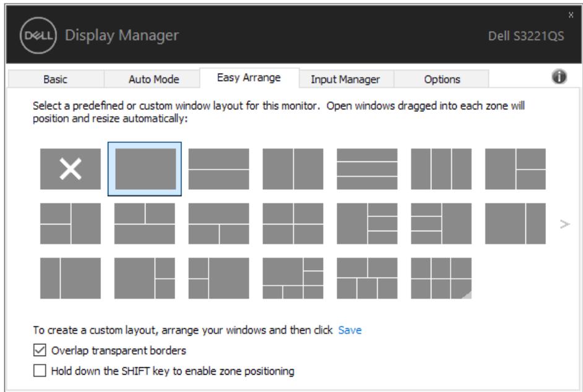This screenshot has width=583, height=392.
Task: Close the Display Manager window
Action: pos(571,15)
